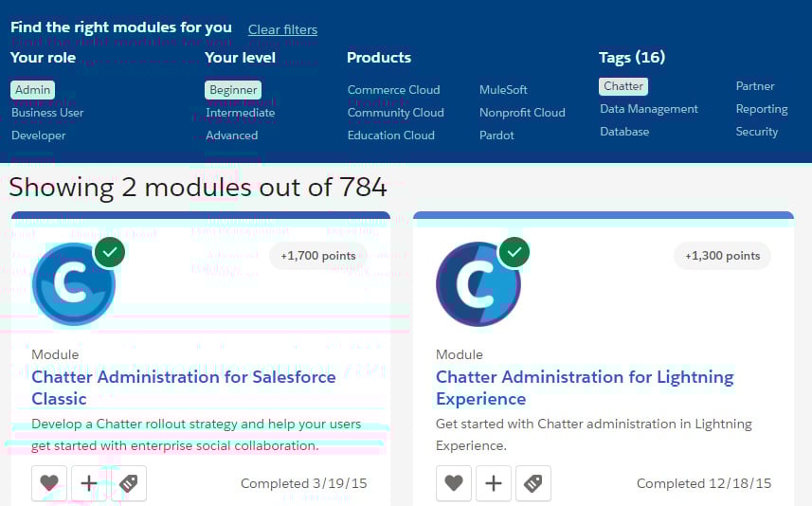This screenshot has height=506, width=812.
Task: Deselect the Admin role filter
Action: (32, 90)
